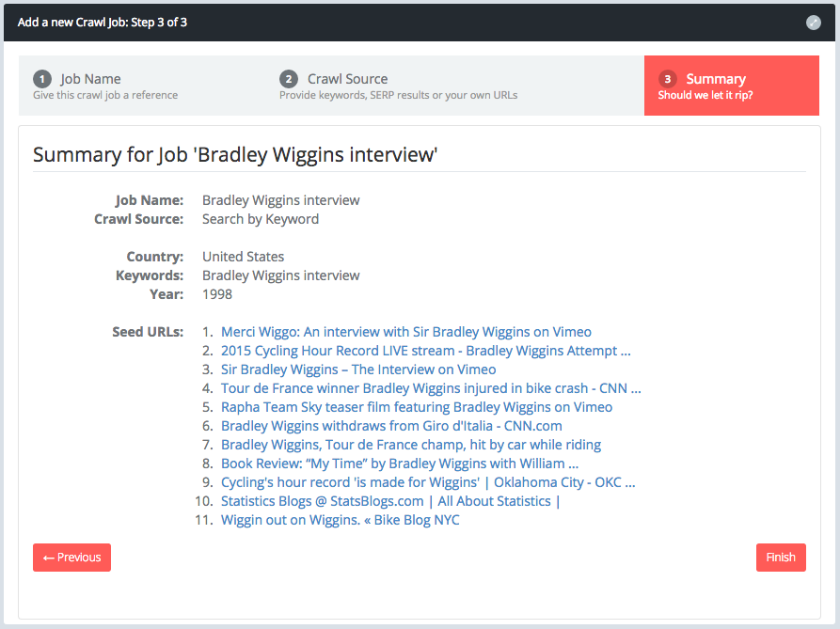Viewport: 840px width, 629px height.
Task: Click the 'Seed URLs:' label
Action: click(148, 332)
